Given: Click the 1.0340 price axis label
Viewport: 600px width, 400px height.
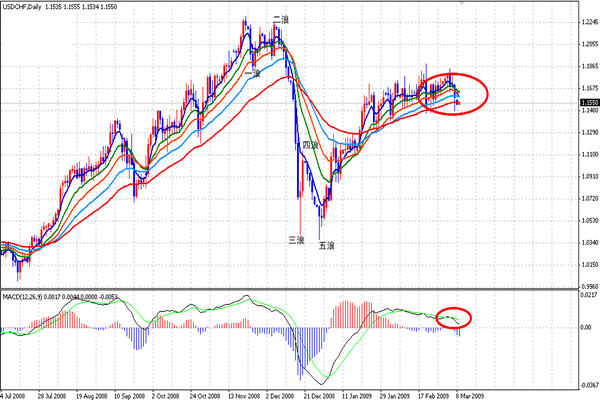Looking at the screenshot, I should (590, 243).
